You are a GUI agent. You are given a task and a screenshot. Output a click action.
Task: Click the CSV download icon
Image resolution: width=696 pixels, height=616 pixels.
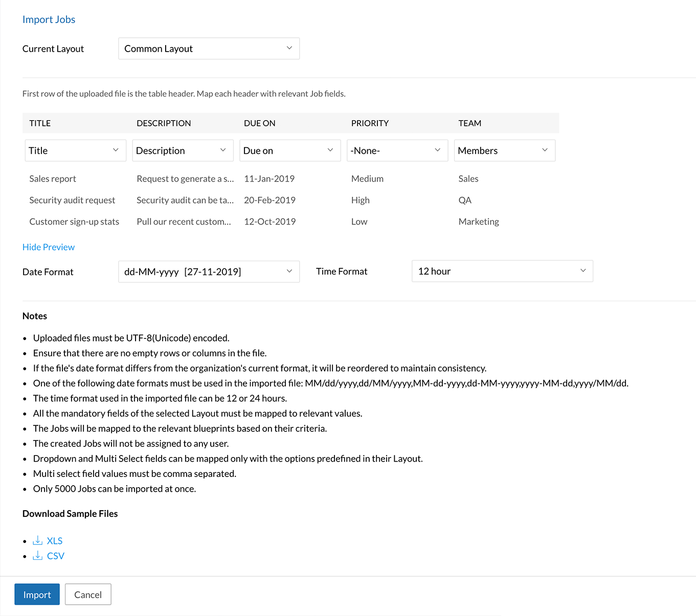(x=38, y=556)
